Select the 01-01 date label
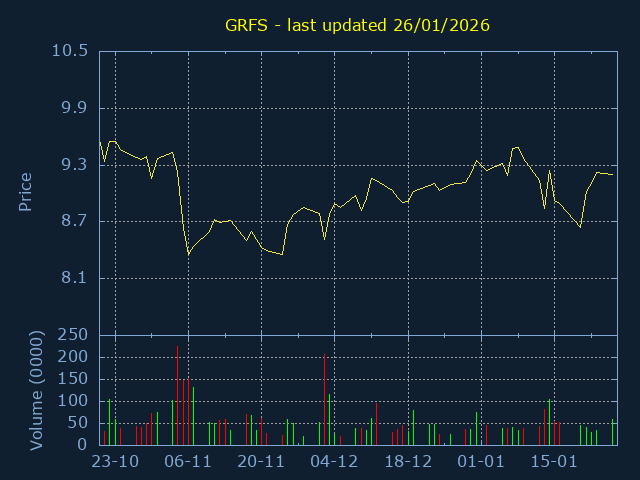 (x=481, y=462)
